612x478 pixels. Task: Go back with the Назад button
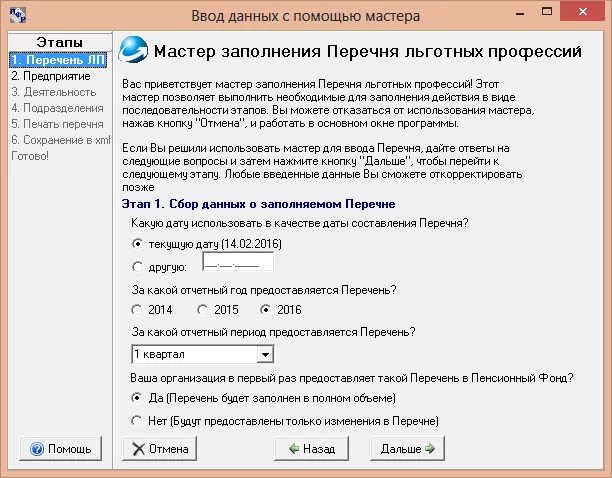coord(311,449)
